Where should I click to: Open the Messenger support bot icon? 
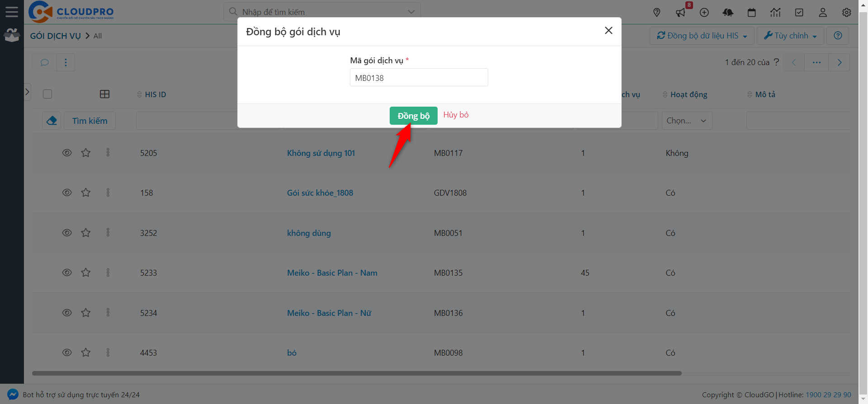(13, 395)
